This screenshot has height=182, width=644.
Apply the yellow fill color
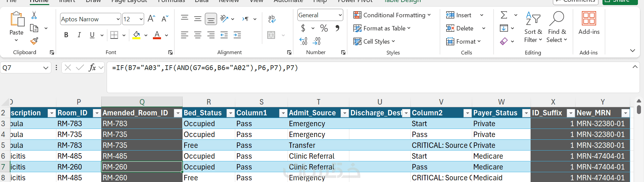click(x=136, y=35)
